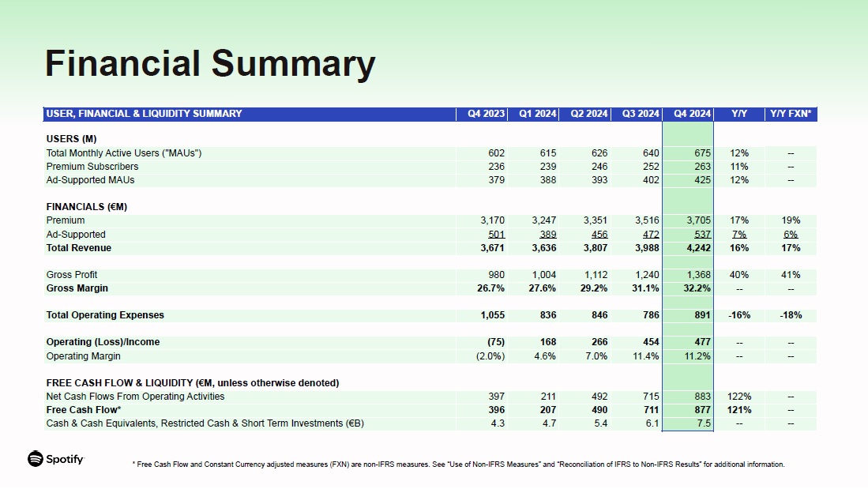Viewport: 868px width, 489px height.
Task: Click the underlined Ad-Supported Q4 2024 value 537
Action: click(x=701, y=235)
